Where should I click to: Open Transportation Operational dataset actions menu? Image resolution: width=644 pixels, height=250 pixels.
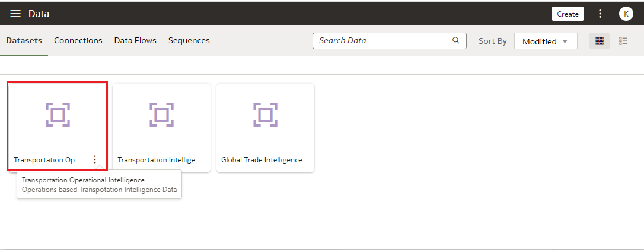pyautogui.click(x=95, y=159)
